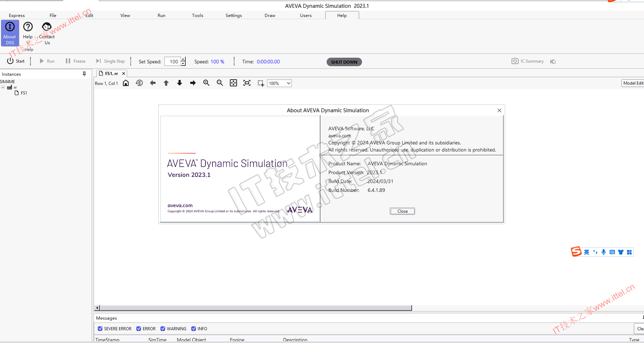Click the IC Summary label
This screenshot has height=343, width=644.
coord(532,61)
